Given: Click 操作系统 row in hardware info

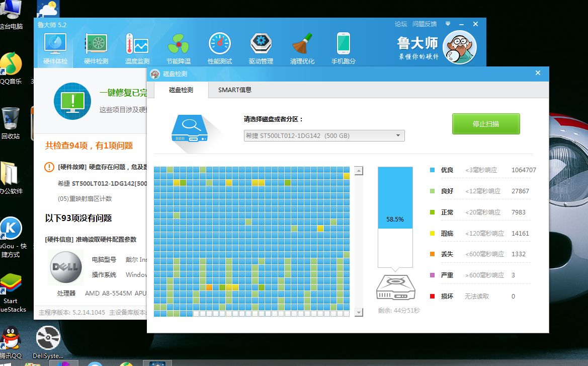Looking at the screenshot, I should (119, 275).
